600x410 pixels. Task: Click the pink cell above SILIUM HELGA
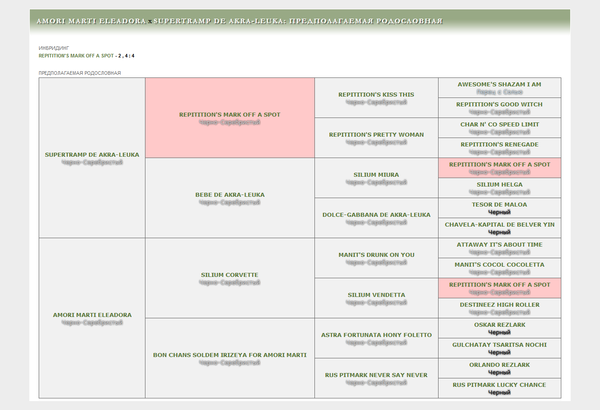click(x=499, y=168)
